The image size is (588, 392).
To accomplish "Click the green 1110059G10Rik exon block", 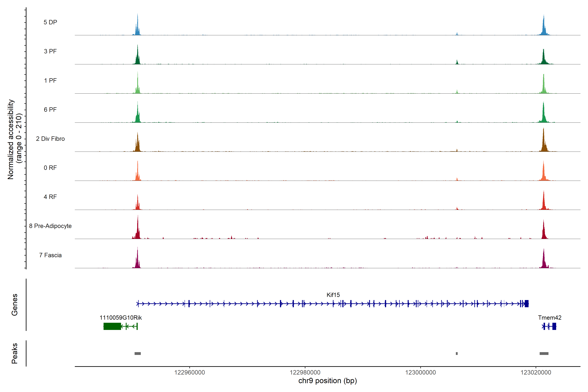I will [x=112, y=326].
